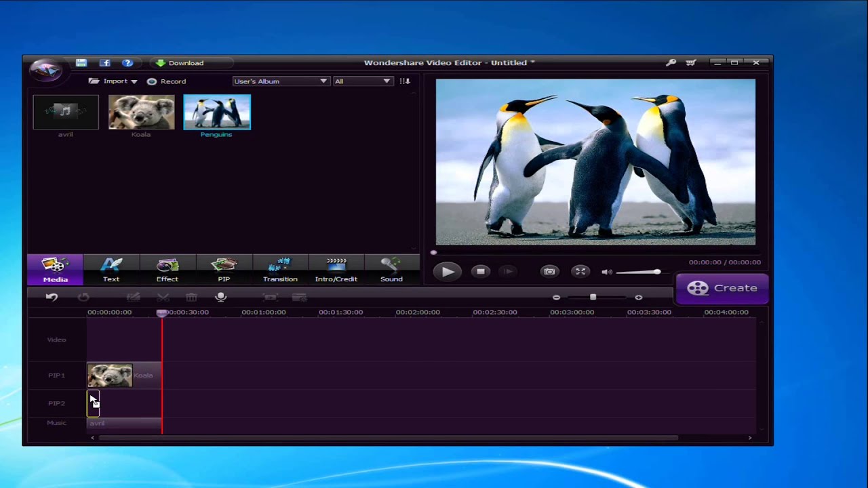Click the 00:02:00:00 timeline ruler mark
This screenshot has height=488, width=868.
click(418, 312)
